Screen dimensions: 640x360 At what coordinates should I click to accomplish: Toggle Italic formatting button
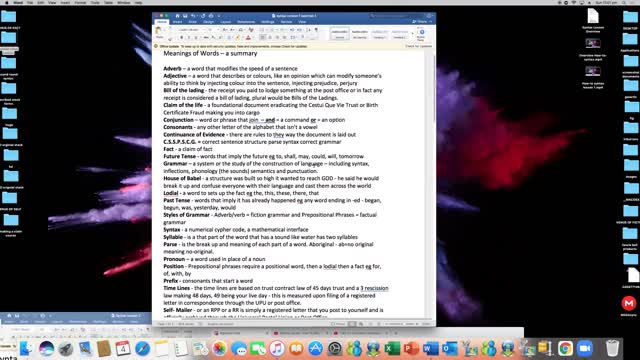pyautogui.click(x=189, y=38)
